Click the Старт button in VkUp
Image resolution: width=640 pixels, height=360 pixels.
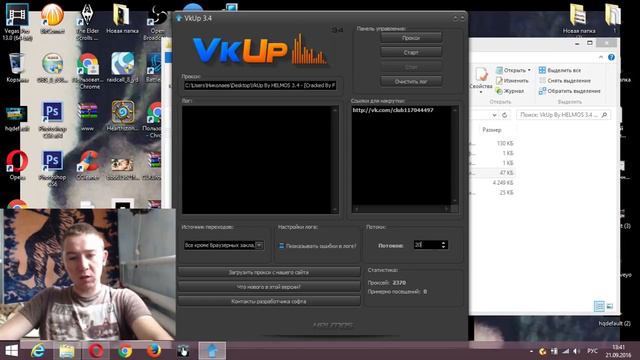click(411, 52)
